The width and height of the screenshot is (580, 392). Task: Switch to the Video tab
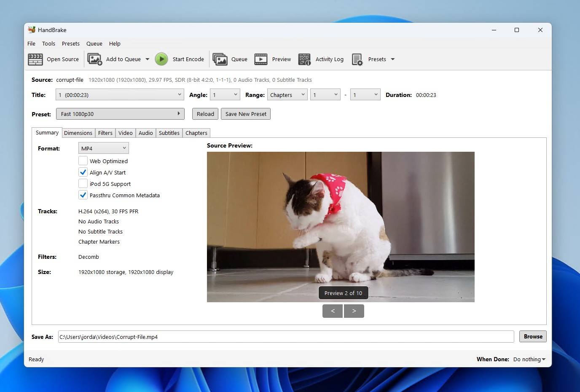126,133
